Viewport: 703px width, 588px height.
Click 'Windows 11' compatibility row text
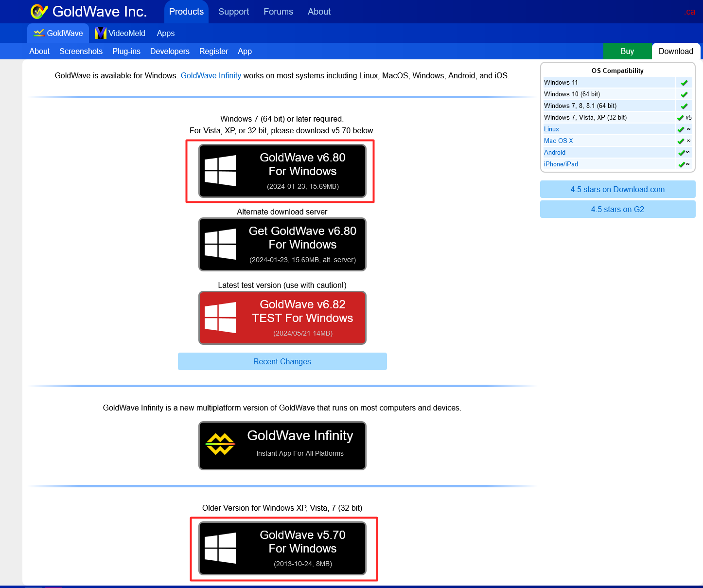(x=561, y=82)
